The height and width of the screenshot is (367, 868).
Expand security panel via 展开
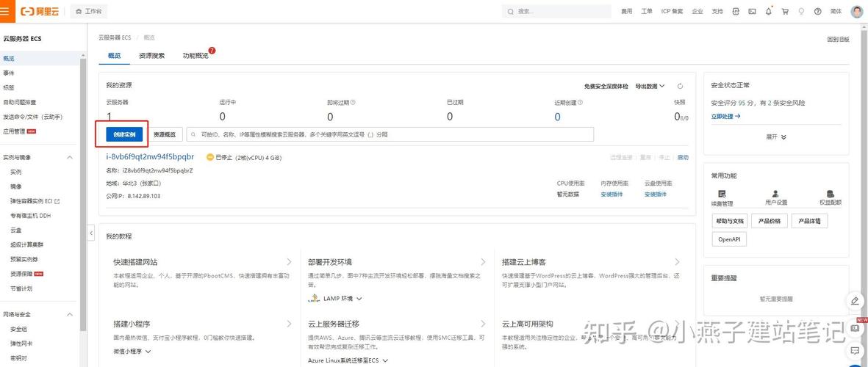tap(775, 137)
